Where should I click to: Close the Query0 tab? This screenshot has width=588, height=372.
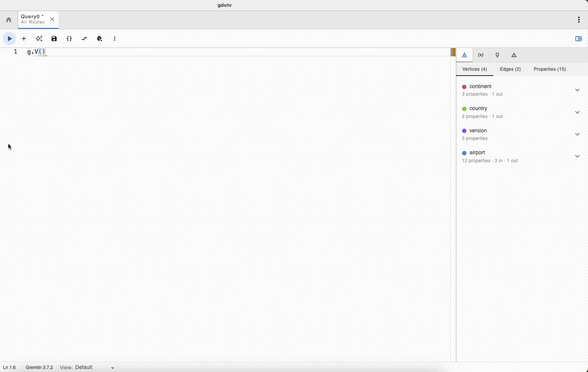[x=52, y=19]
